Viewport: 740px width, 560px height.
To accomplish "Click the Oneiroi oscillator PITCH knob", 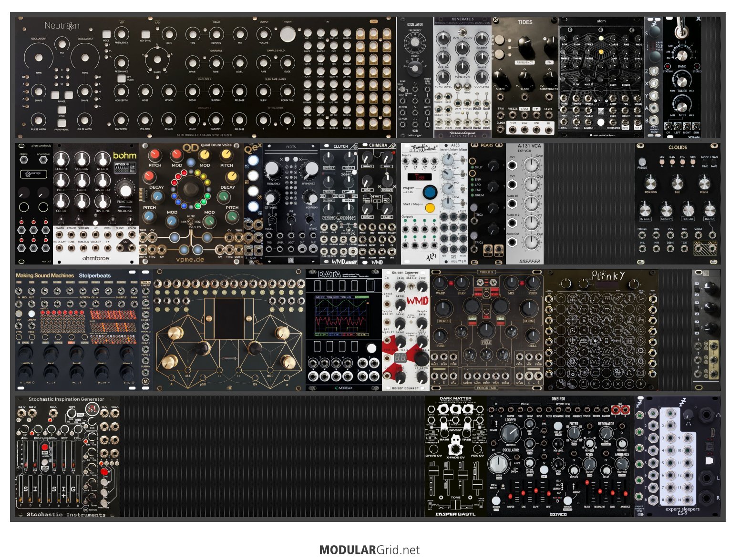I will pos(499,463).
